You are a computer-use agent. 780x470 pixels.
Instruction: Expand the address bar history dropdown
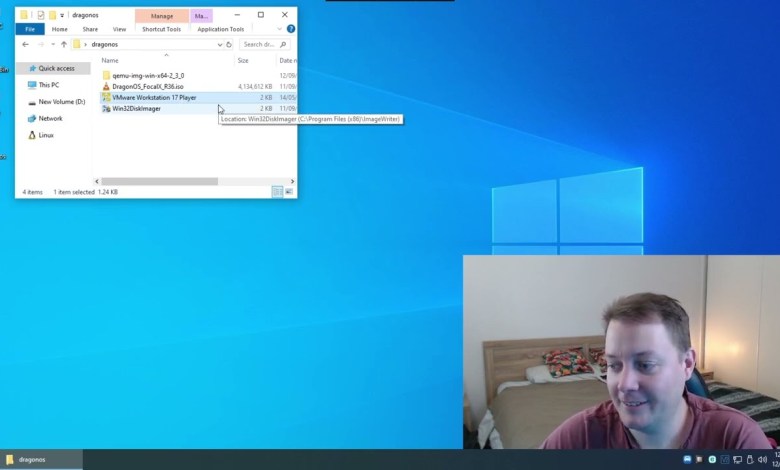pos(219,44)
